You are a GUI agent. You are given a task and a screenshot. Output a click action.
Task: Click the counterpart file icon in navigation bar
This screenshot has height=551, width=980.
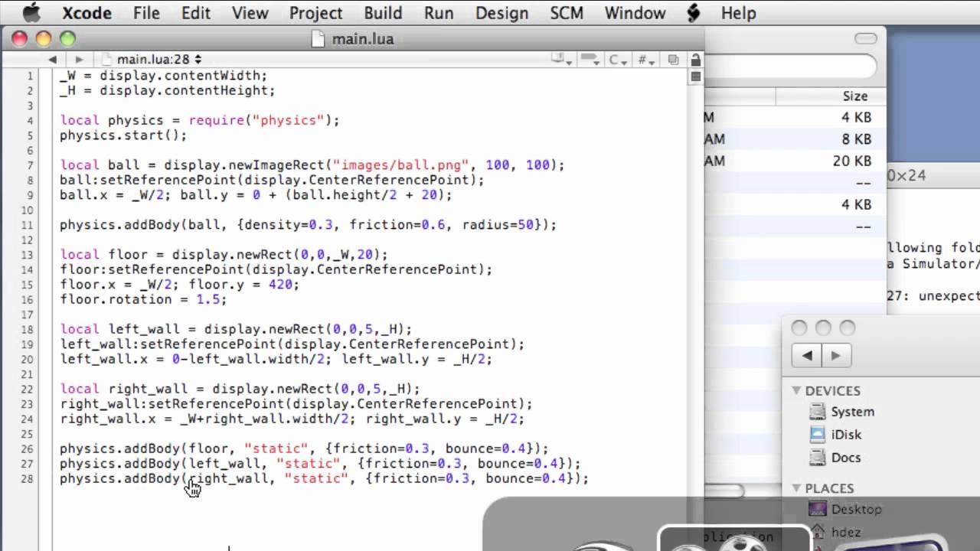(x=673, y=60)
